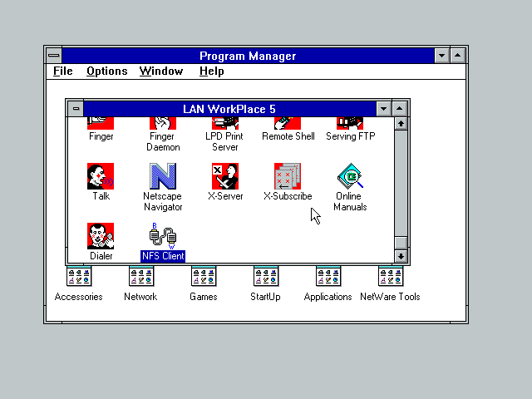
Task: Open the Window menu
Action: coord(161,71)
